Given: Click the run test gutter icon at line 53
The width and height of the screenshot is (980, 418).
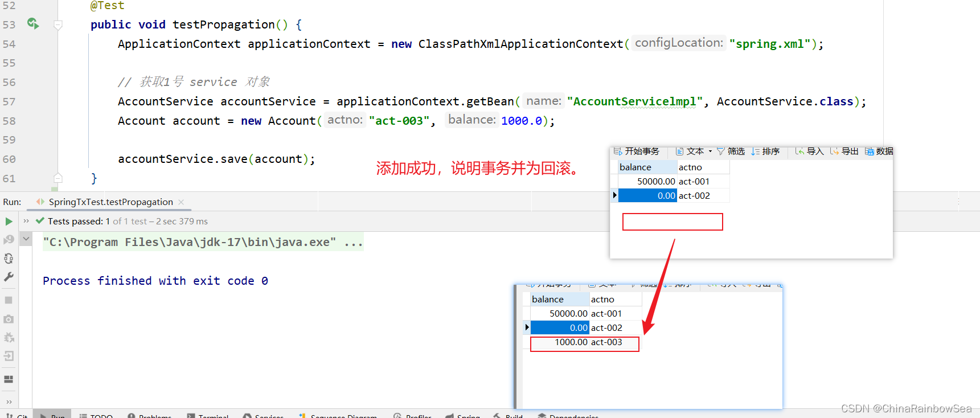Looking at the screenshot, I should [x=33, y=23].
